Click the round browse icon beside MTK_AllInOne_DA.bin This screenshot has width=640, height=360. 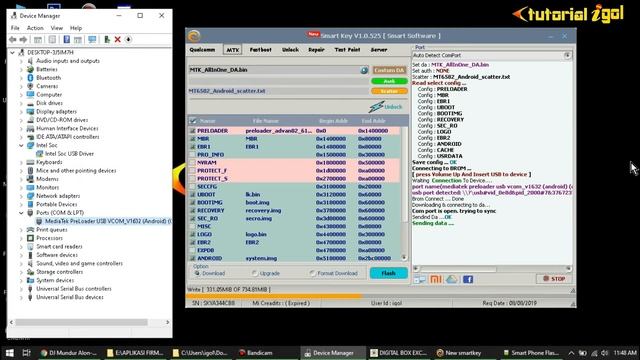point(364,70)
